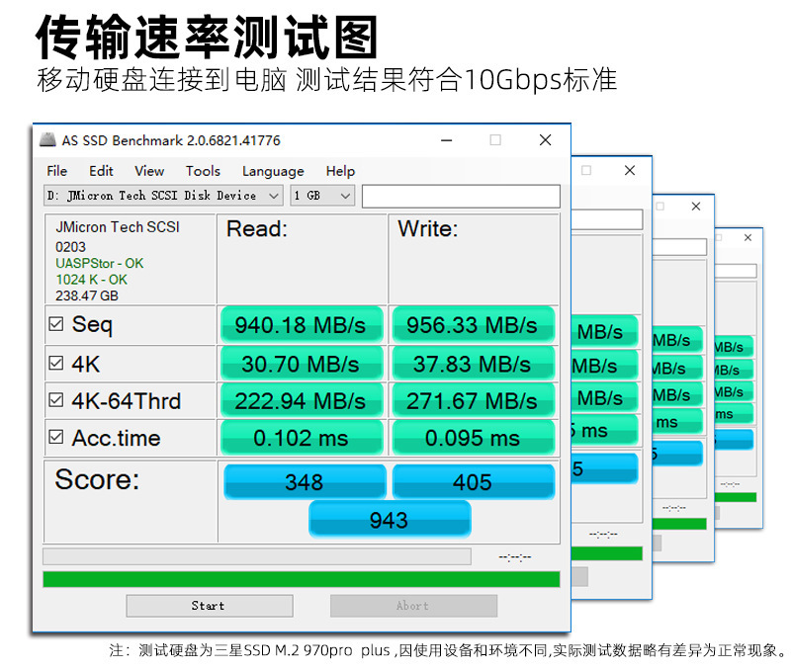The height and width of the screenshot is (672, 791).
Task: Minimize the AS SSD Benchmark window
Action: (447, 140)
